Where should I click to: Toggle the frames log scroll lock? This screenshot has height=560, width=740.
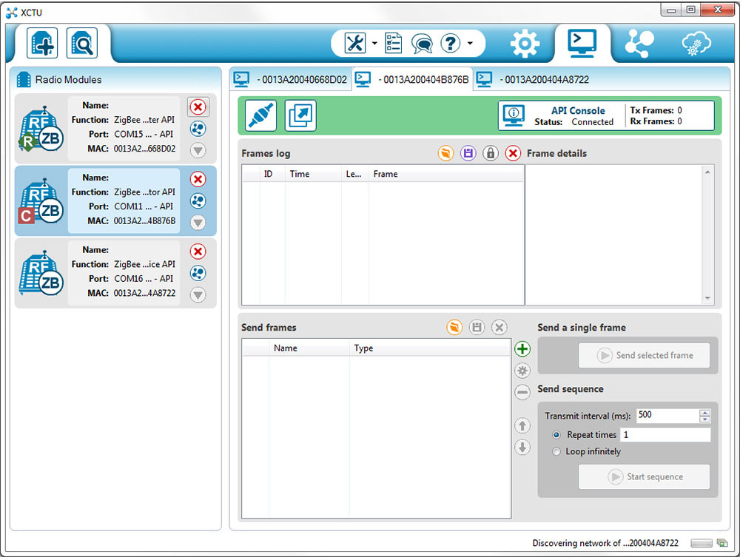[x=491, y=153]
